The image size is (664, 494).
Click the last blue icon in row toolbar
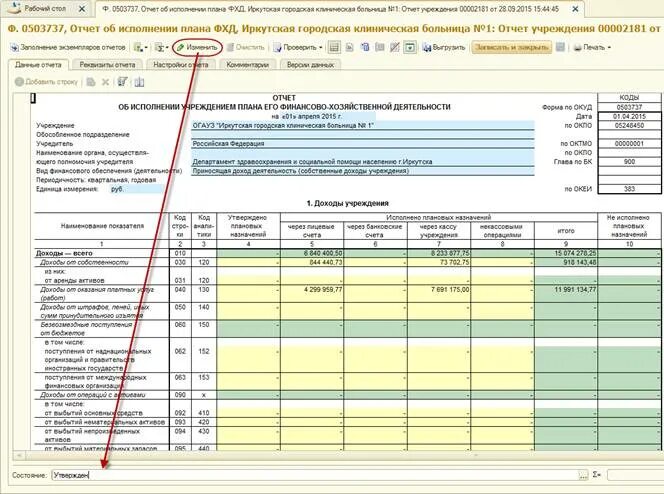(139, 82)
